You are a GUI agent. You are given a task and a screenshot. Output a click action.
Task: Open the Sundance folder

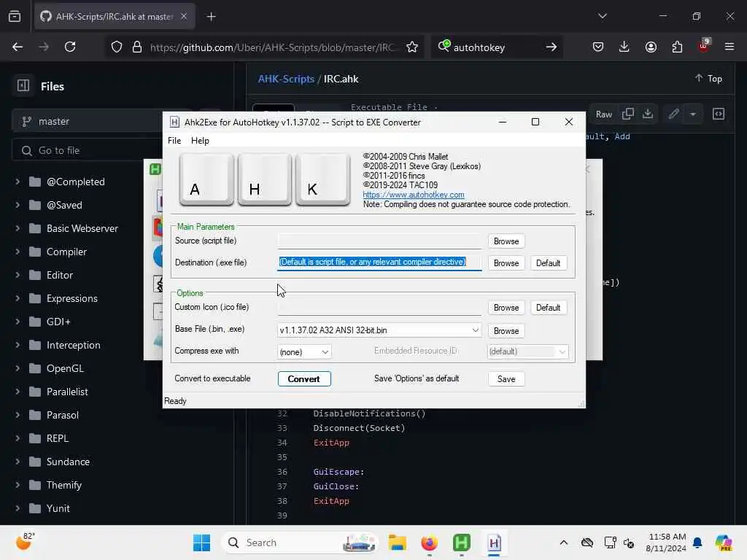[x=68, y=462]
